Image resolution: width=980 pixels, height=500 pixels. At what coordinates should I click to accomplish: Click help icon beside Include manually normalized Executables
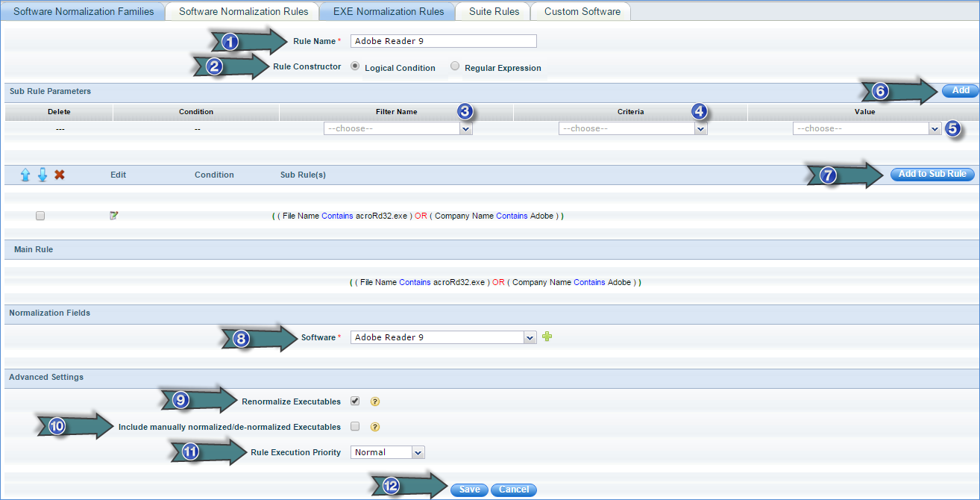click(375, 427)
